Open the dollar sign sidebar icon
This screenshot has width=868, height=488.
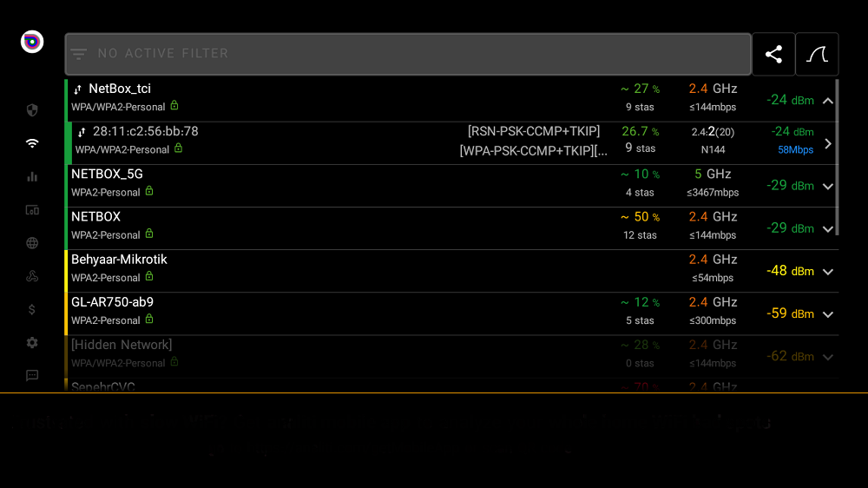(32, 309)
